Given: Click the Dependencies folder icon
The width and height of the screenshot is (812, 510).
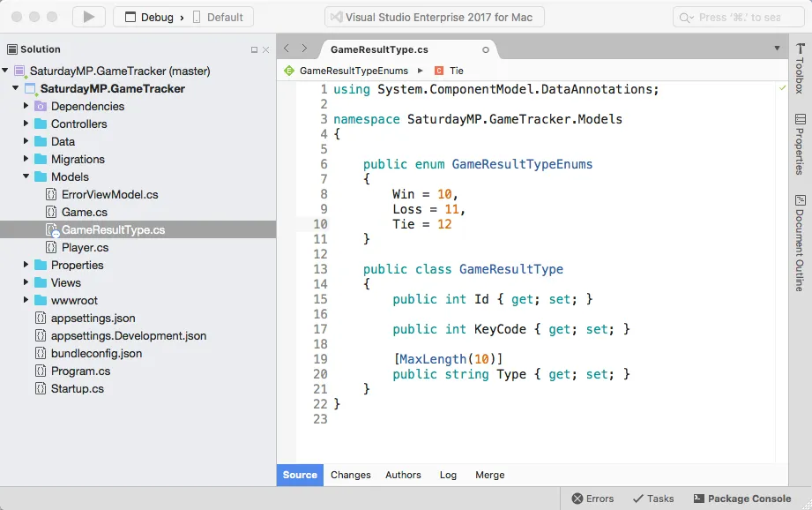Looking at the screenshot, I should (x=41, y=106).
